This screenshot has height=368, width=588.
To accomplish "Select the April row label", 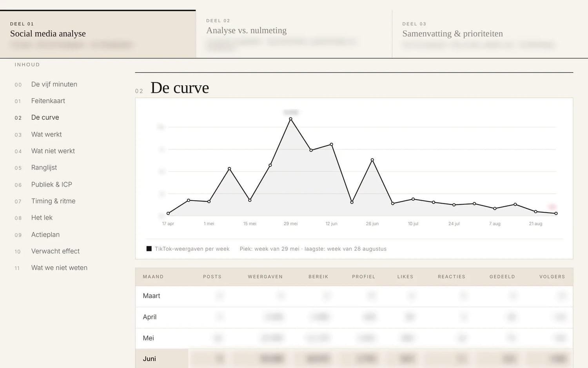I will (149, 317).
